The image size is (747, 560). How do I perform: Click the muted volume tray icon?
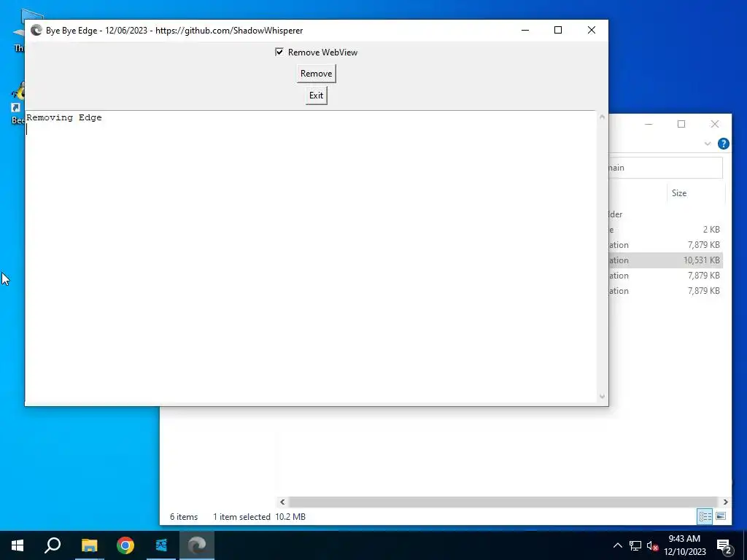tap(652, 545)
